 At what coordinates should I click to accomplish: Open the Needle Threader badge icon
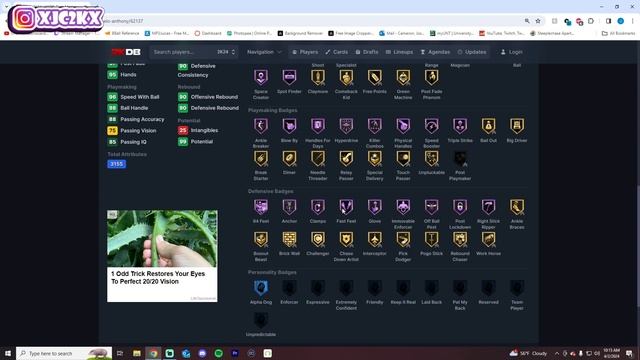(318, 158)
